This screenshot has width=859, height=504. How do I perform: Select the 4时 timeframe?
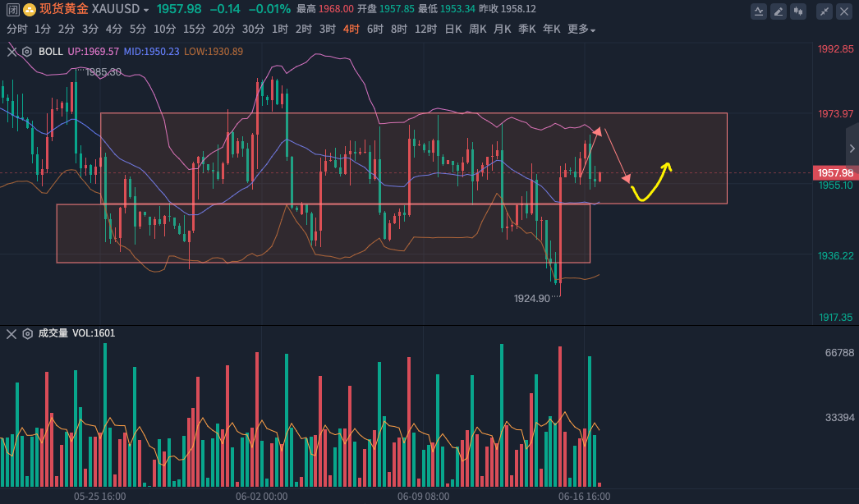(x=351, y=29)
